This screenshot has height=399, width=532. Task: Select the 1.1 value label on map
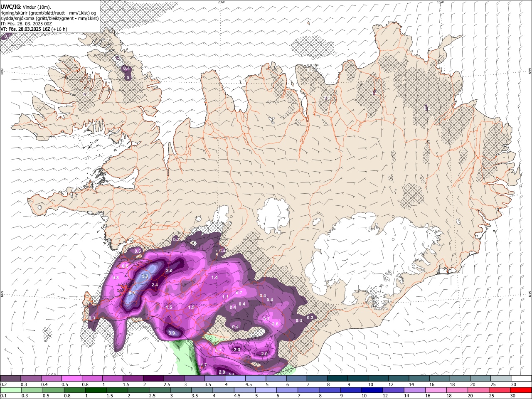tap(225, 297)
